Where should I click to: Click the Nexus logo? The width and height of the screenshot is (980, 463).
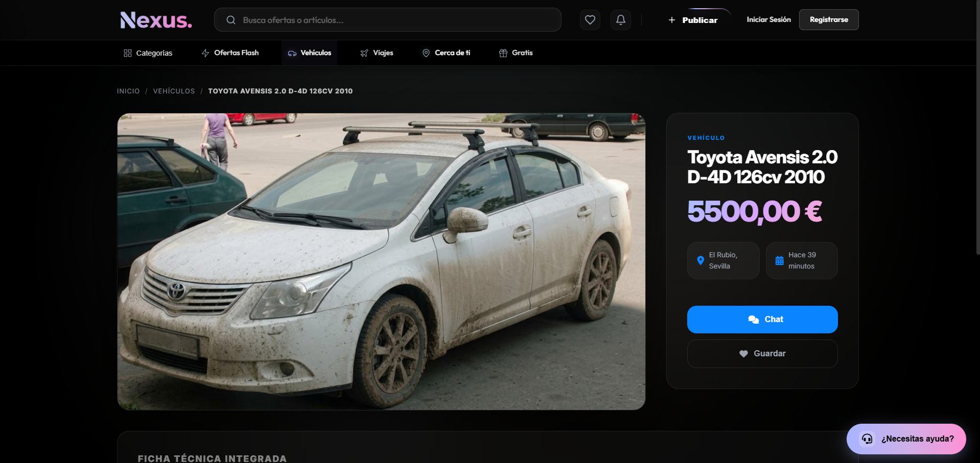click(156, 20)
